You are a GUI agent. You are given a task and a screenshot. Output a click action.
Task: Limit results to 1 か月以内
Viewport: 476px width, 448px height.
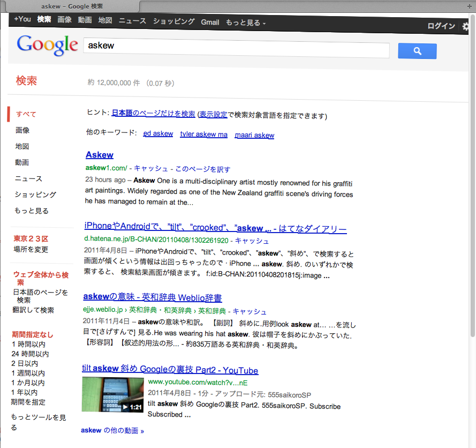point(28,383)
